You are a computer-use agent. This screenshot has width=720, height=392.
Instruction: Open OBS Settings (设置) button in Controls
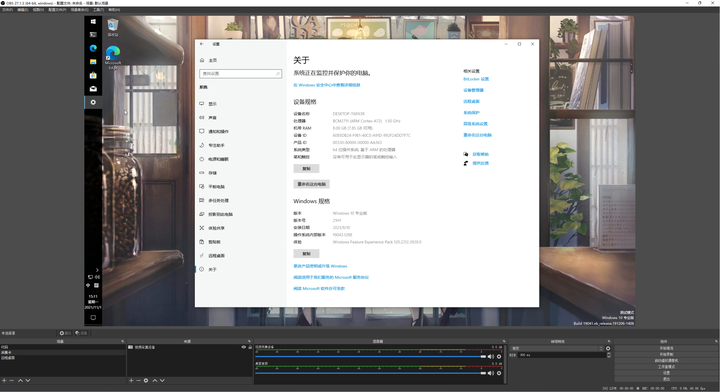[x=666, y=373]
